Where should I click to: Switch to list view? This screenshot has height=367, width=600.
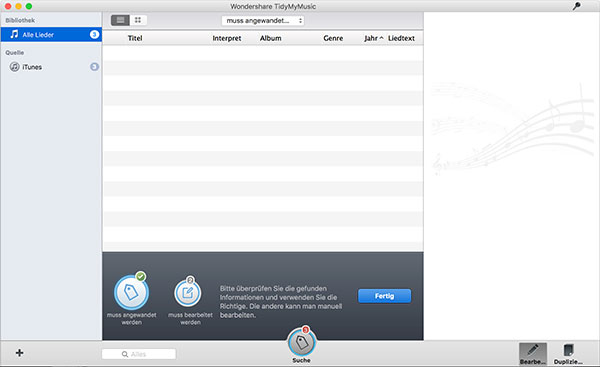point(120,20)
